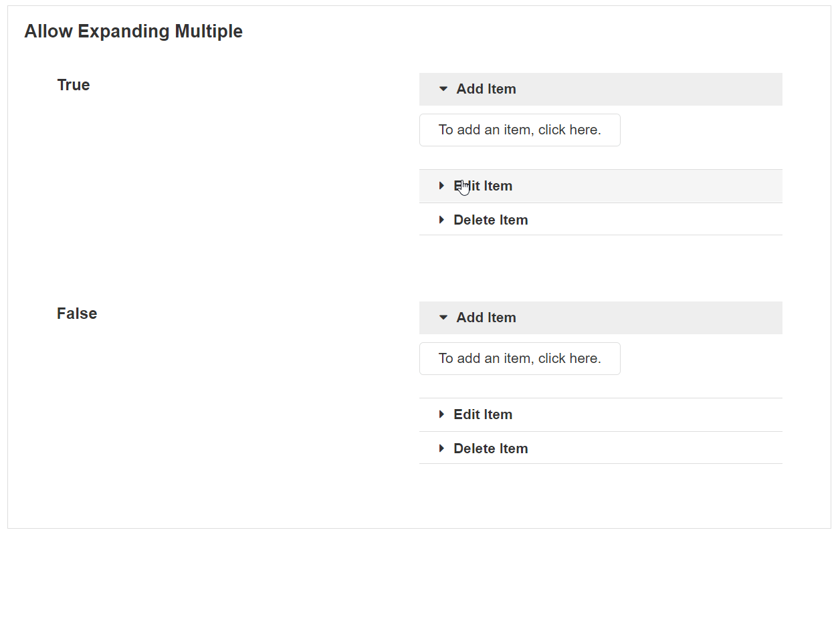
Task: Click the 'Allow Expanding Multiple' heading
Action: [134, 31]
